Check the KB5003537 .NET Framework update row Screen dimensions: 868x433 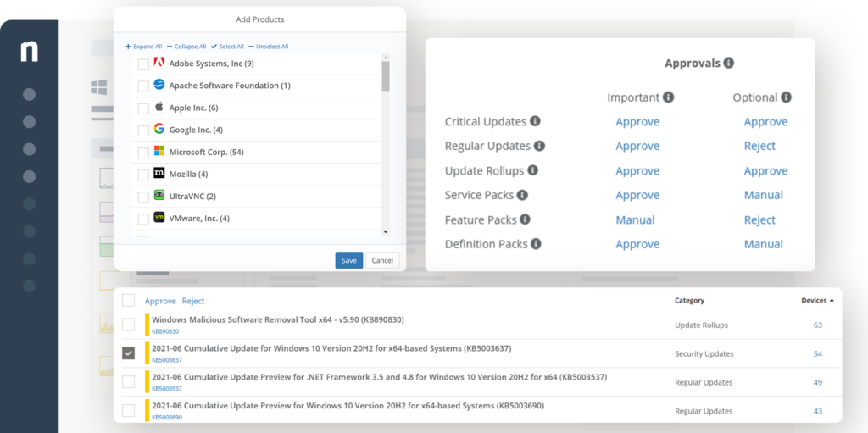pyautogui.click(x=129, y=382)
